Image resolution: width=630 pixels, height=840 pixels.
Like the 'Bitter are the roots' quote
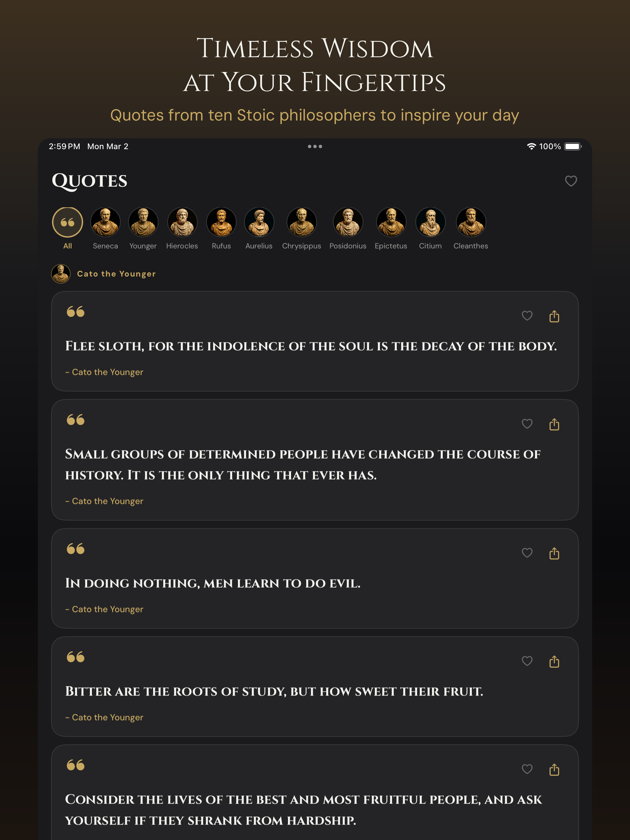pyautogui.click(x=527, y=661)
